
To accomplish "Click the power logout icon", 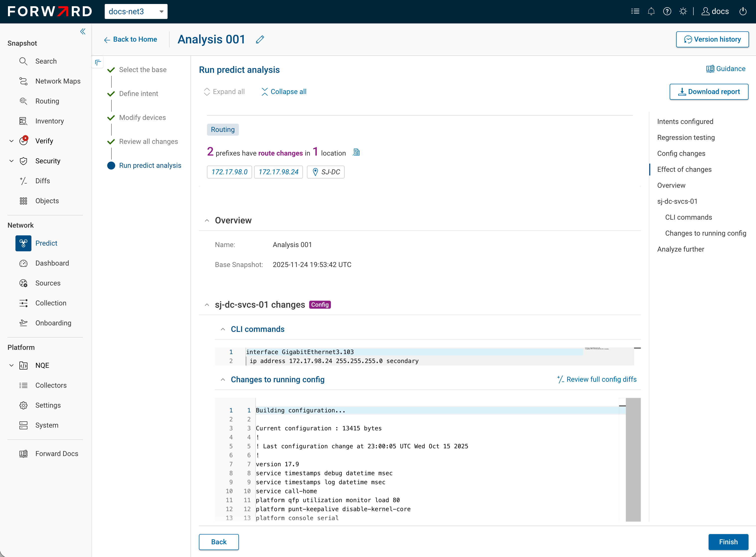I will [743, 11].
